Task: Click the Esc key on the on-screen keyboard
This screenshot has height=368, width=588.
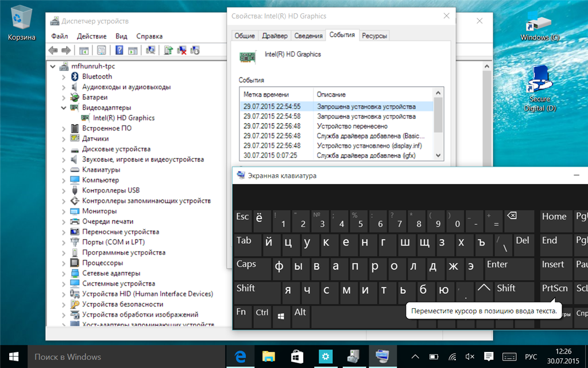Action: 242,220
